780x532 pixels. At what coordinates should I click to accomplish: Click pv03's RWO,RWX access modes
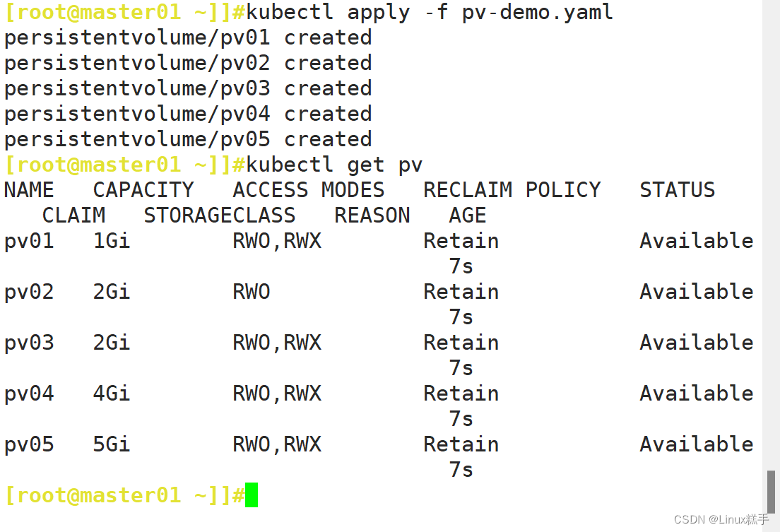(x=277, y=343)
